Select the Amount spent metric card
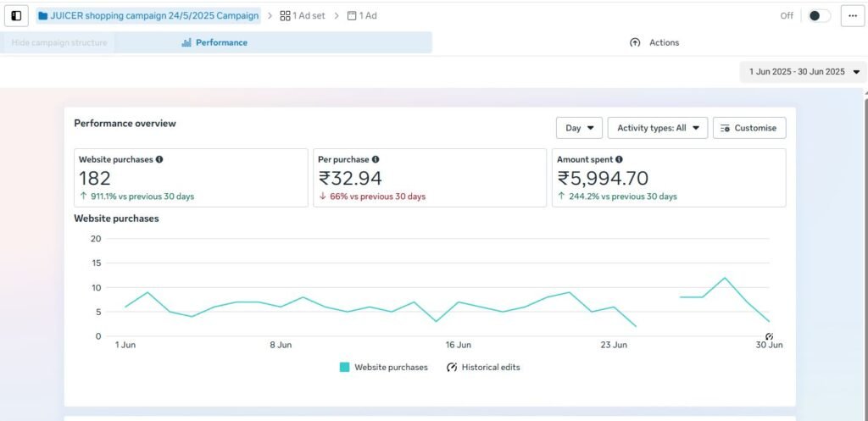Screen dimensions: 868x421 coord(670,178)
